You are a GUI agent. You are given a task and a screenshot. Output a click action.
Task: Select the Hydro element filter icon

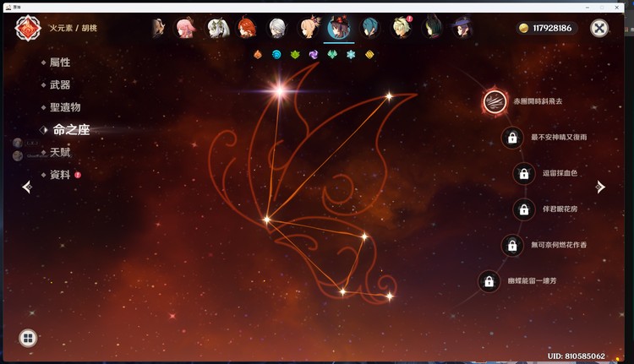pyautogui.click(x=276, y=54)
